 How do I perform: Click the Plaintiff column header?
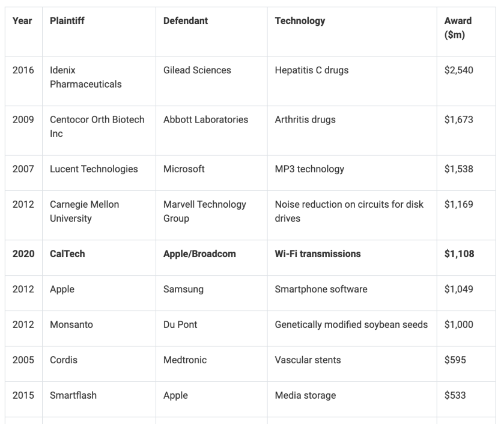67,21
